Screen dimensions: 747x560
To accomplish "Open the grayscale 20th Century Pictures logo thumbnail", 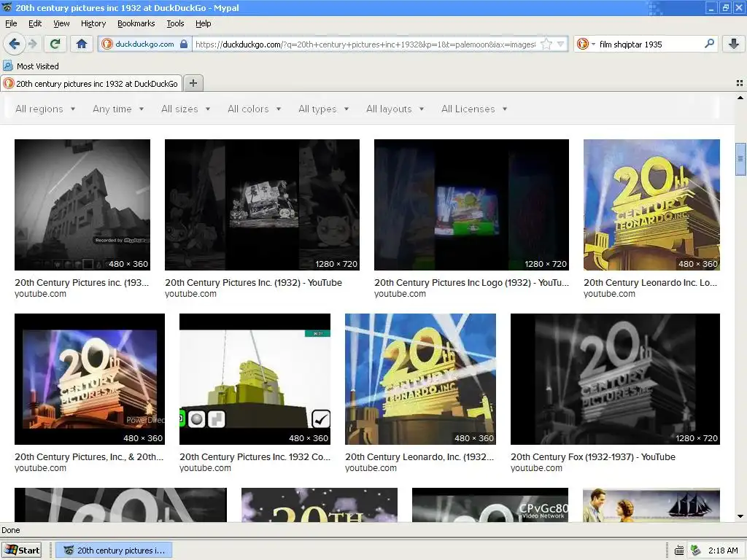I will 615,379.
